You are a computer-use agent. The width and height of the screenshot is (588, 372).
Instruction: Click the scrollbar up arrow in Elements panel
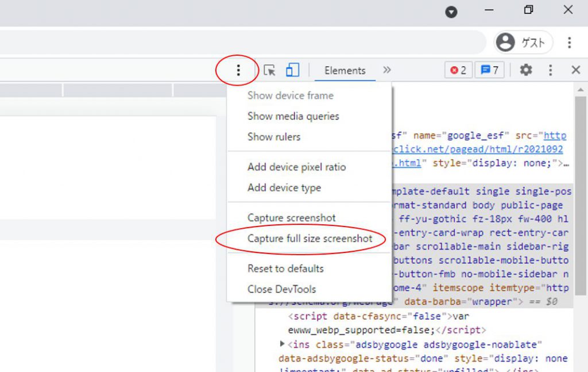[x=581, y=90]
